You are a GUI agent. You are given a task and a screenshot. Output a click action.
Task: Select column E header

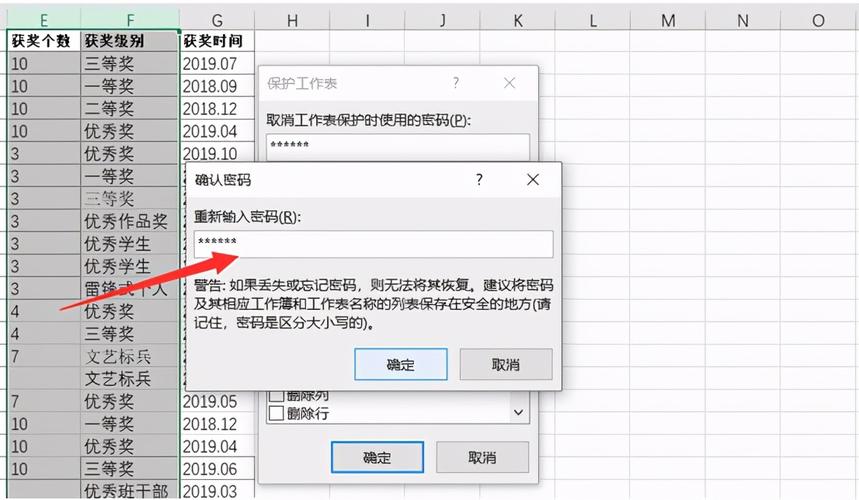[x=43, y=20]
